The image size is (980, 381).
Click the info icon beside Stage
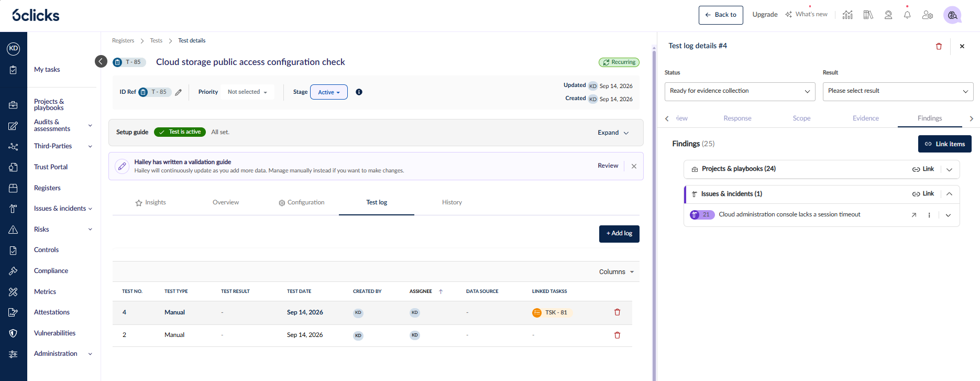pos(359,92)
